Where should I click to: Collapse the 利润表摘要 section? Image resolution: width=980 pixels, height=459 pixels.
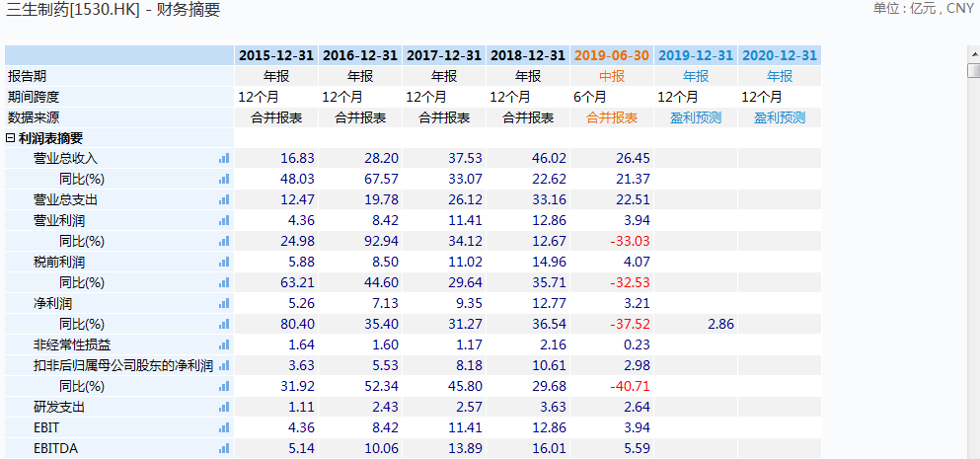[11, 138]
